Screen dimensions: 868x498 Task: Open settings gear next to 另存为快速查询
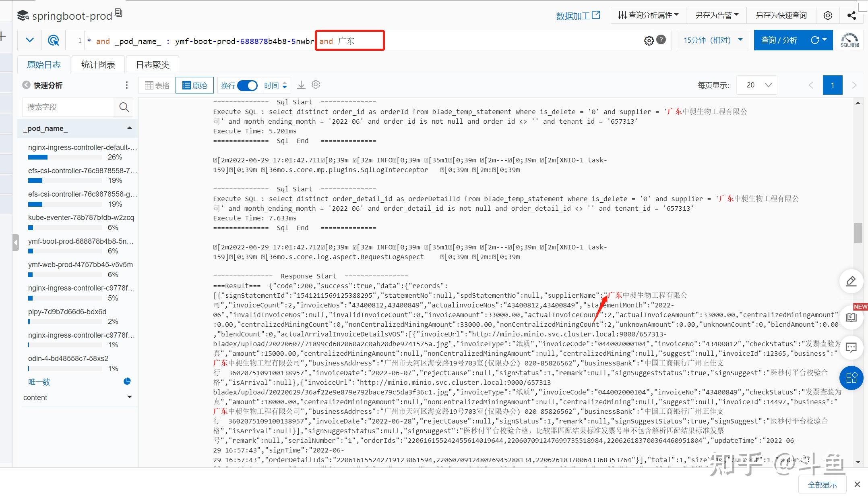(x=828, y=15)
